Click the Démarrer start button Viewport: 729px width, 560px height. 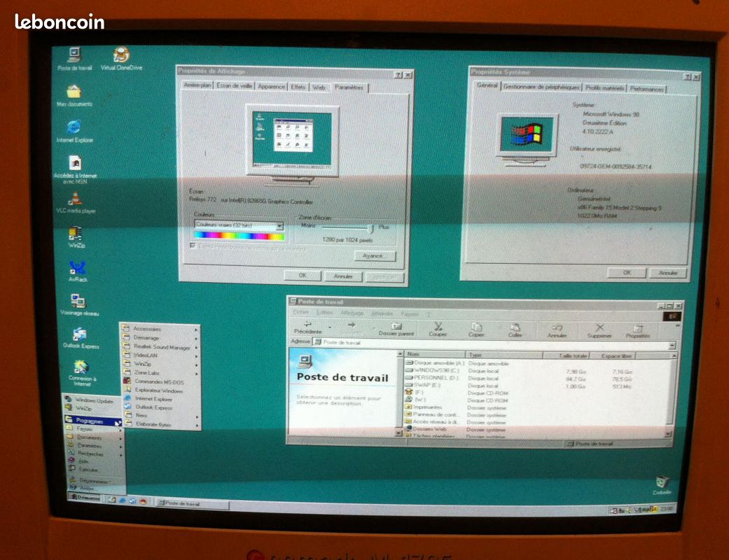pos(85,497)
